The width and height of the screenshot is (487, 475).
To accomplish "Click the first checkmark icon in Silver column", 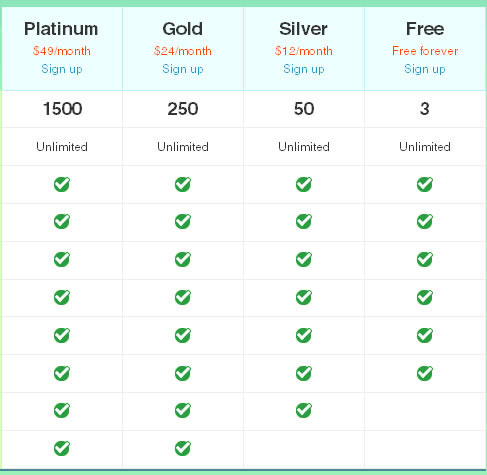I will (x=304, y=184).
